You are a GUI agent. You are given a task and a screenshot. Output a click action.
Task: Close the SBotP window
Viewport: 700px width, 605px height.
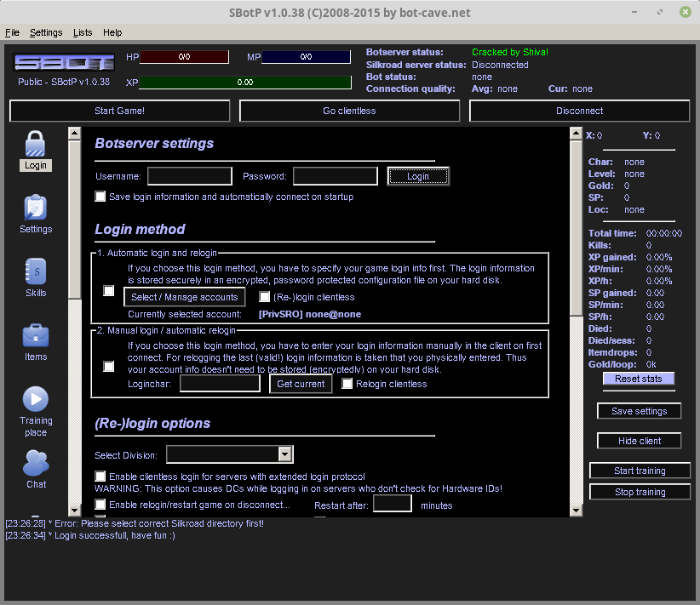click(686, 12)
